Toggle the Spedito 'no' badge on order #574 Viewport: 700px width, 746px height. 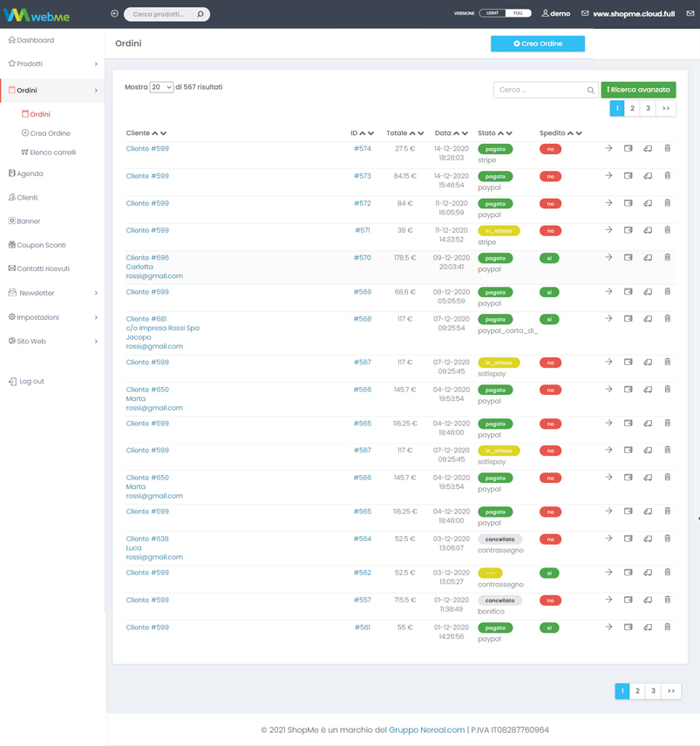coord(550,150)
